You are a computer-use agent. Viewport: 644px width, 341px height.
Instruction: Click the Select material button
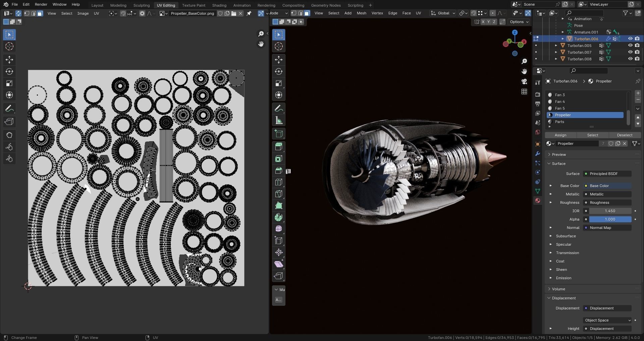point(592,135)
